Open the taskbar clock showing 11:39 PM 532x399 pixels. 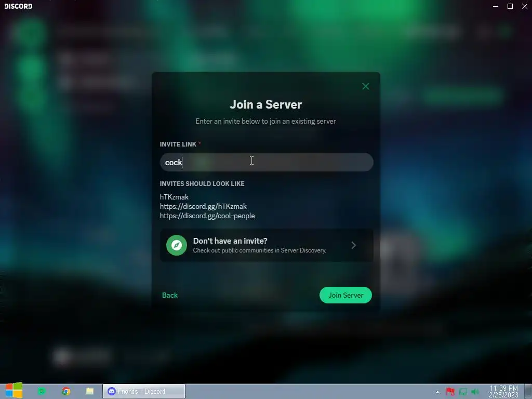pyautogui.click(x=503, y=392)
